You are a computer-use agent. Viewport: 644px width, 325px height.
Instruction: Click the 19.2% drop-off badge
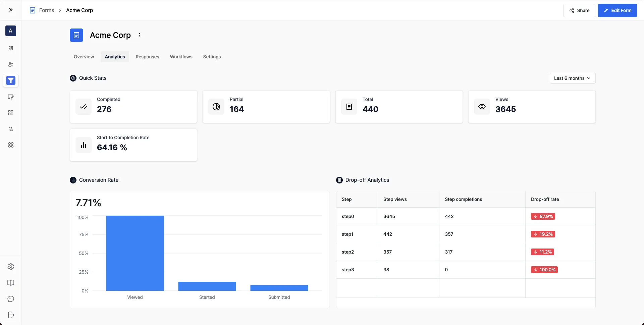pos(543,234)
